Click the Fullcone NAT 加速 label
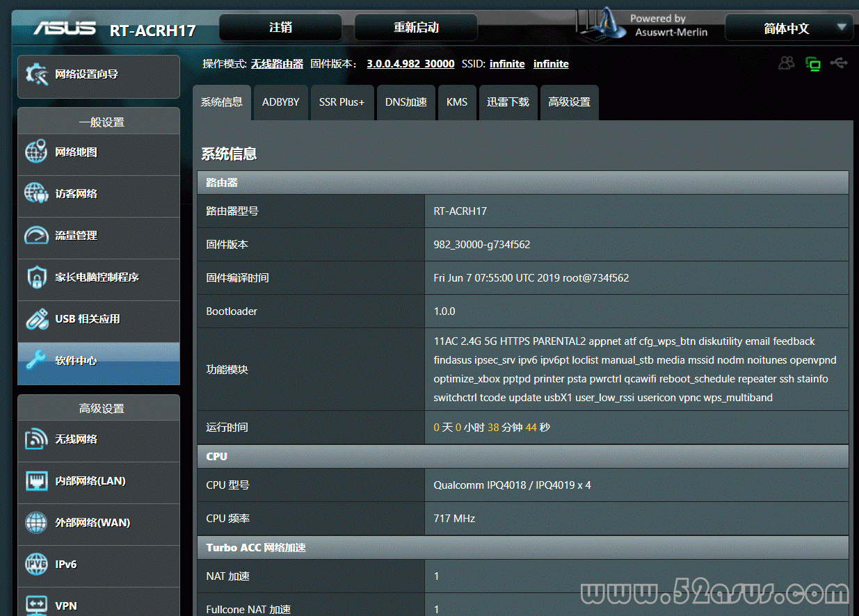Viewport: 859px width, 616px height. (x=248, y=610)
